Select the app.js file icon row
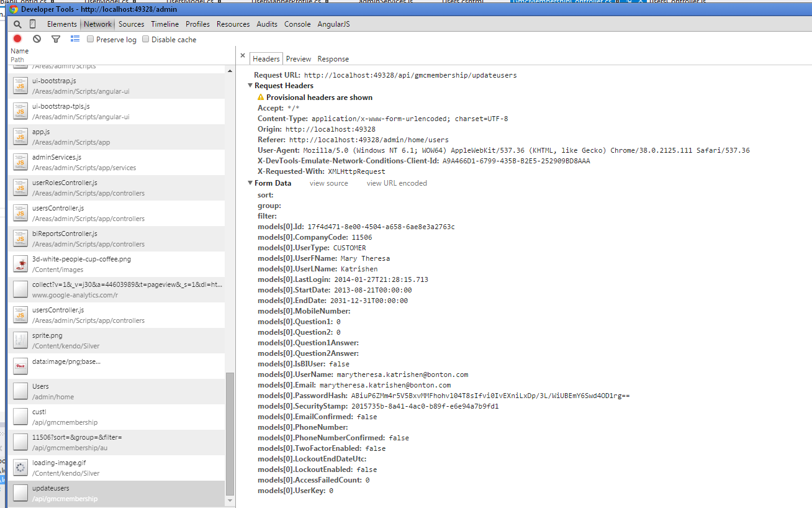The image size is (812, 508). pos(21,137)
